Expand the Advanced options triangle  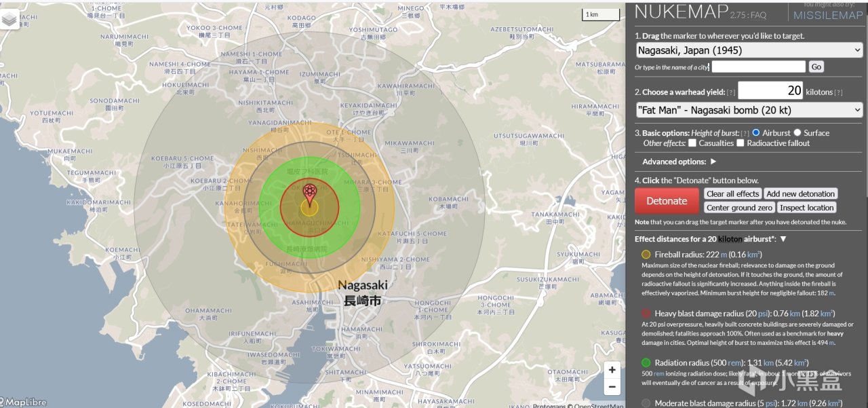(x=713, y=162)
